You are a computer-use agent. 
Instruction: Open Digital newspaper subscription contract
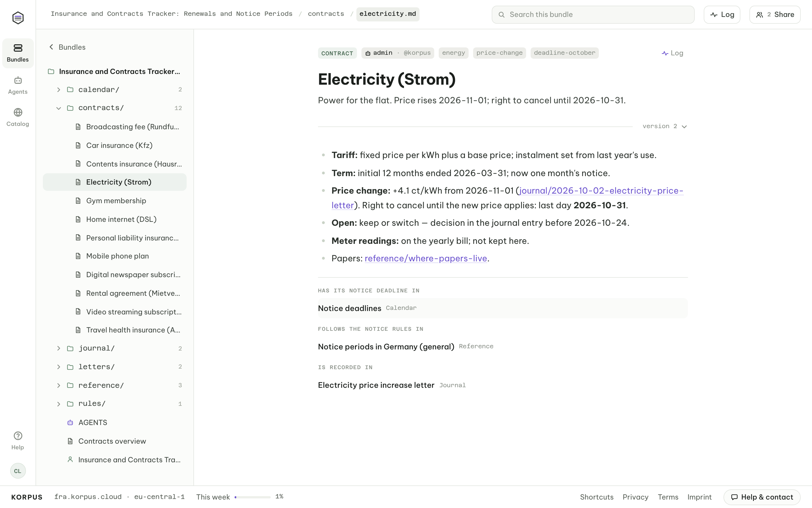[115, 275]
